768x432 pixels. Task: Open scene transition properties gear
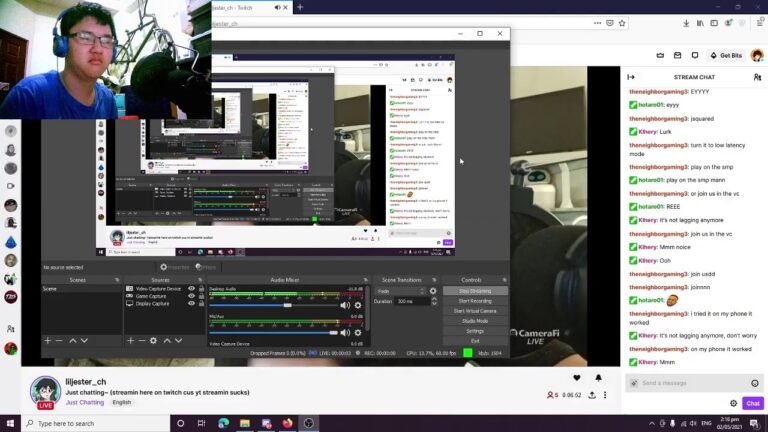433,291
